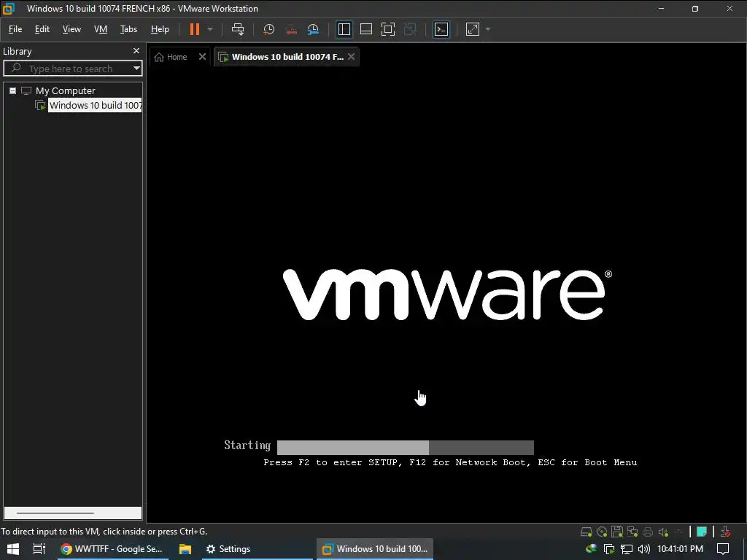Click the orange Pause VM button
This screenshot has height=560, width=747.
[x=194, y=29]
